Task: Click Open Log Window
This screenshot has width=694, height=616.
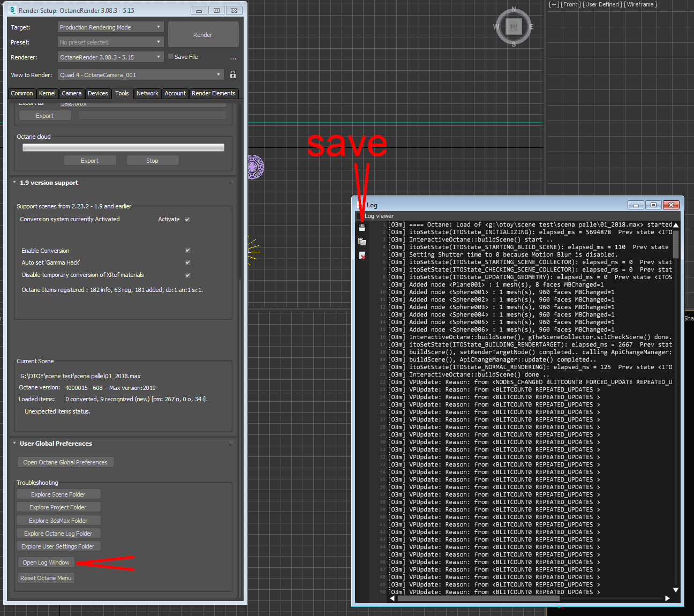Action: pyautogui.click(x=46, y=562)
